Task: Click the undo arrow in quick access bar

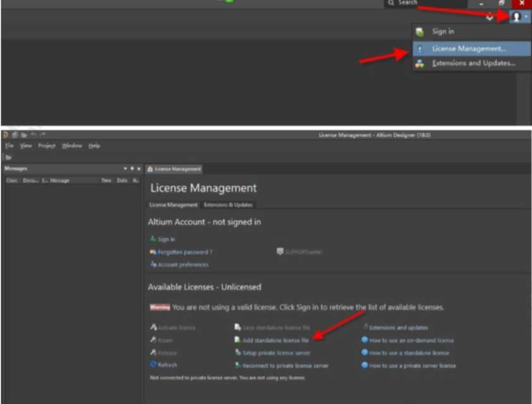Action: [x=33, y=135]
